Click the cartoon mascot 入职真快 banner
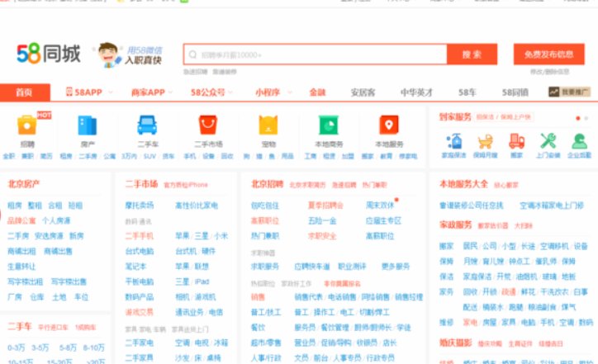The height and width of the screenshot is (364, 598). (x=129, y=54)
